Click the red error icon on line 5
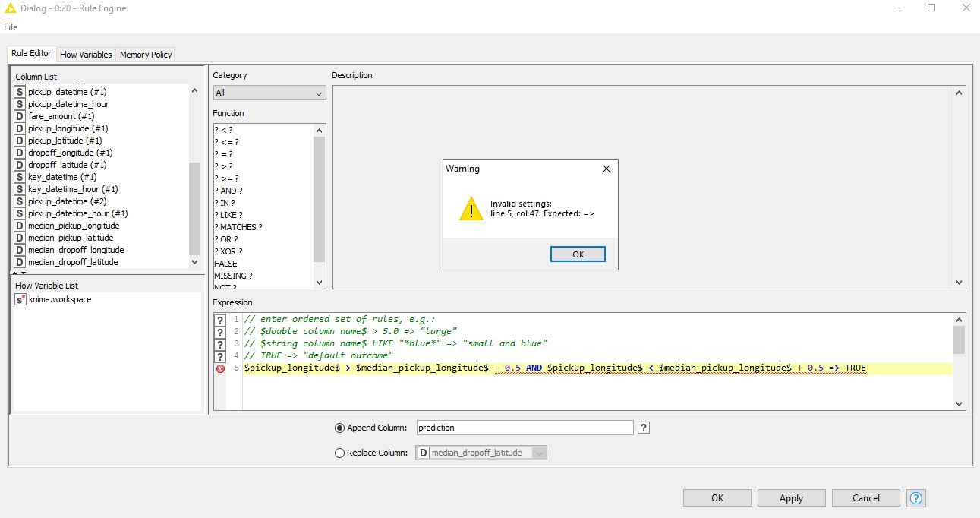The height and width of the screenshot is (518, 980). 220,368
